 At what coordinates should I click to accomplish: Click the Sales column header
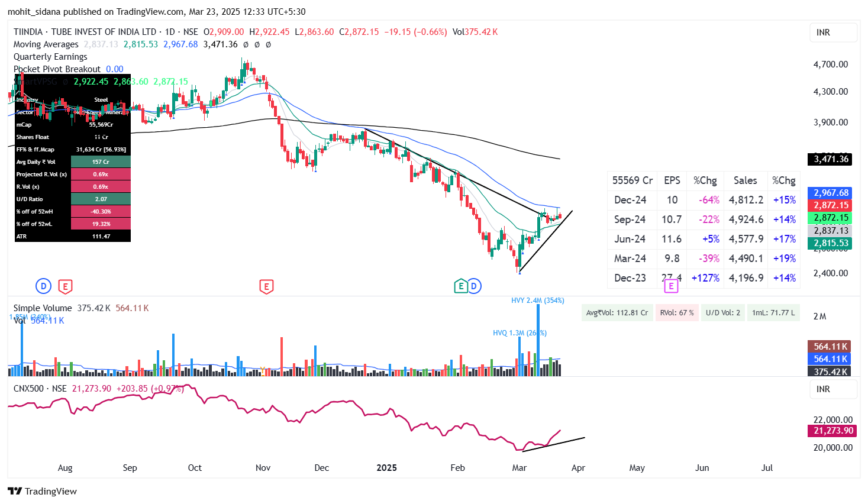click(x=746, y=180)
